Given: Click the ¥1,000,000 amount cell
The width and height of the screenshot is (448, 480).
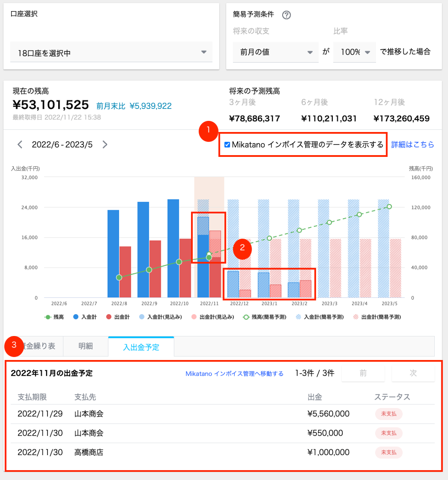Looking at the screenshot, I should pyautogui.click(x=328, y=452).
